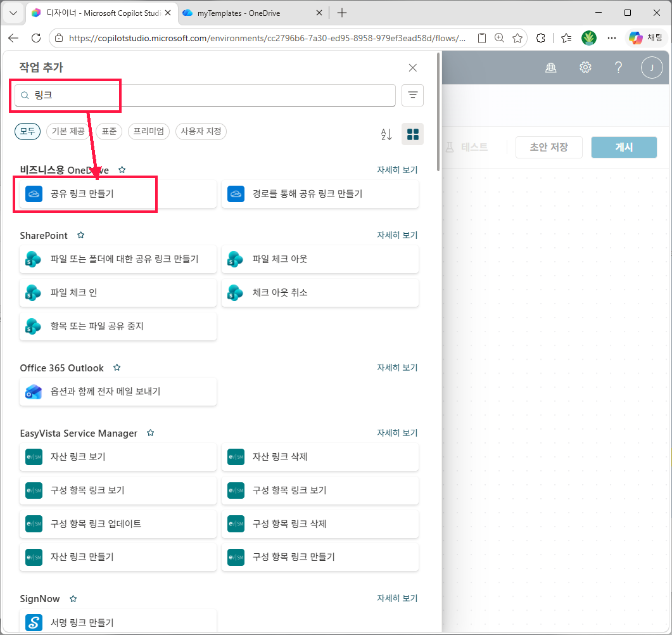Go back with the browser back arrow
The image size is (672, 635).
pos(13,38)
